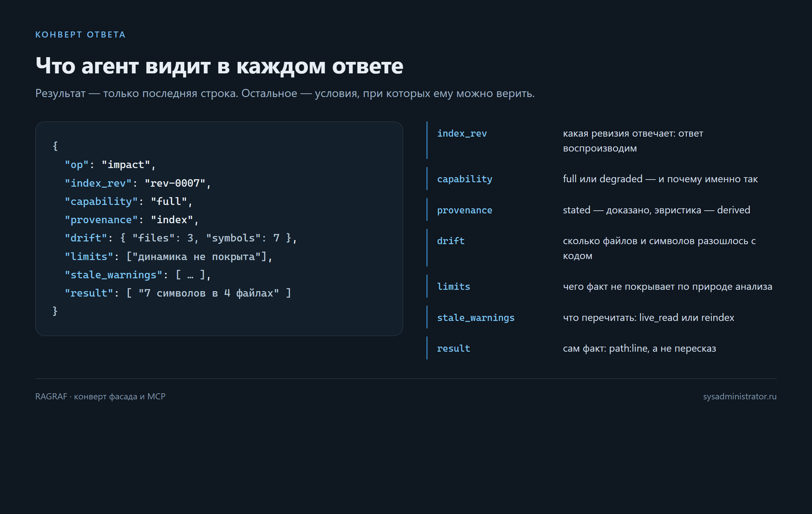812x514 pixels.
Task: Open the sysadministrator.ru footer link
Action: (740, 396)
